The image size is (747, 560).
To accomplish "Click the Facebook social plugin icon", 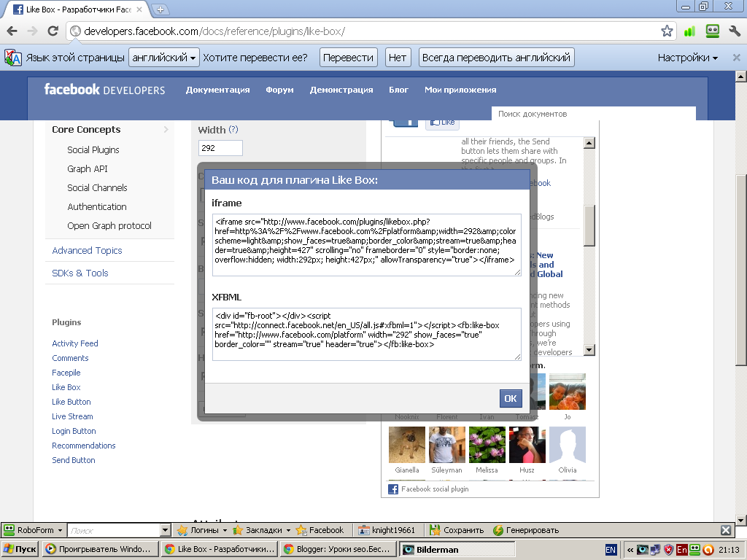I will [393, 489].
